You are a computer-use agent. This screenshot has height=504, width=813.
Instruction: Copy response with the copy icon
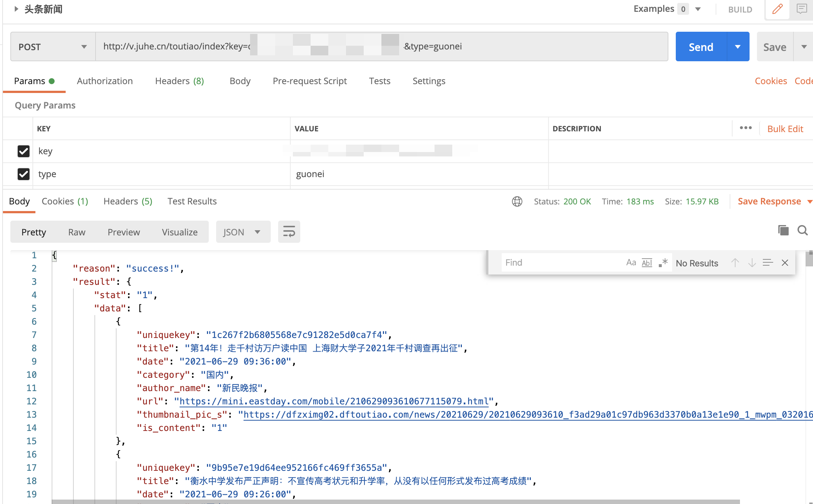(x=783, y=230)
